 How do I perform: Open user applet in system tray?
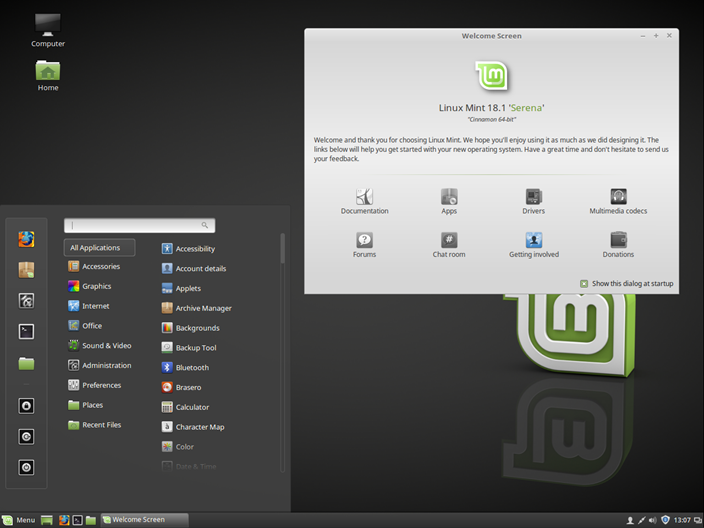point(630,520)
